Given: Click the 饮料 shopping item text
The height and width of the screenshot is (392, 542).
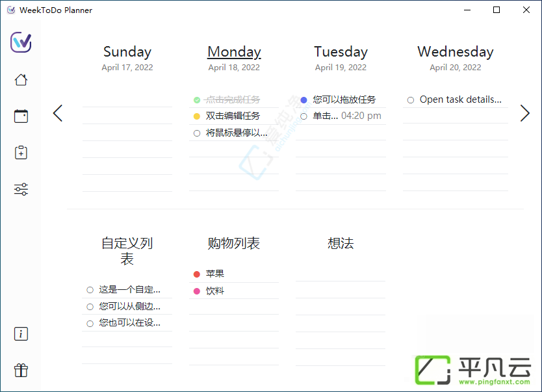Looking at the screenshot, I should pyautogui.click(x=215, y=291).
